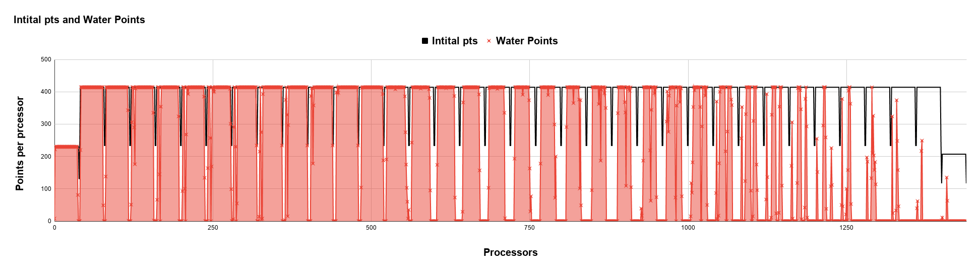Select the 'Intital pts' legend label

455,41
